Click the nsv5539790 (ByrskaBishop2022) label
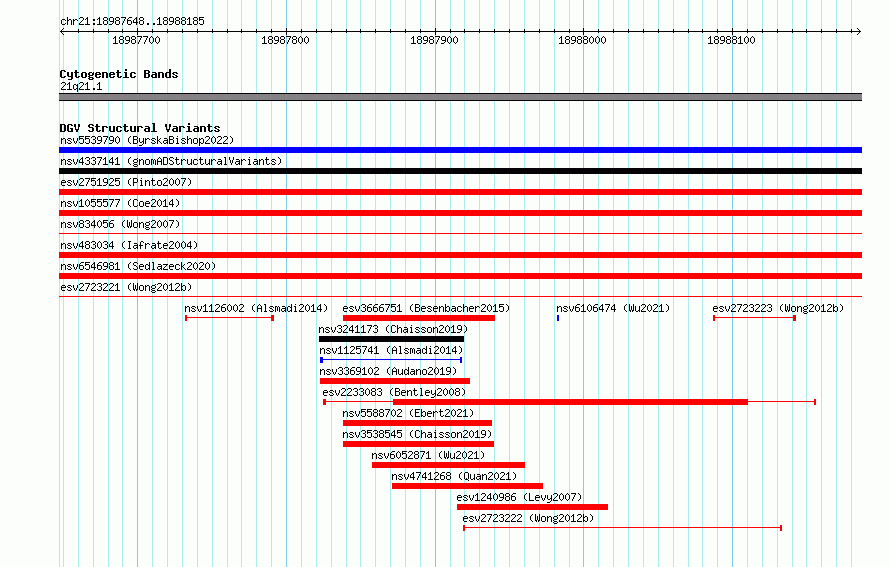Screen dimensions: 890x567 coord(147,140)
